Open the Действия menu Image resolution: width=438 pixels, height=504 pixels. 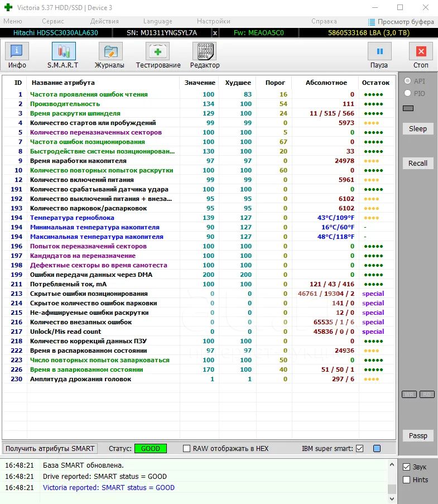(104, 21)
